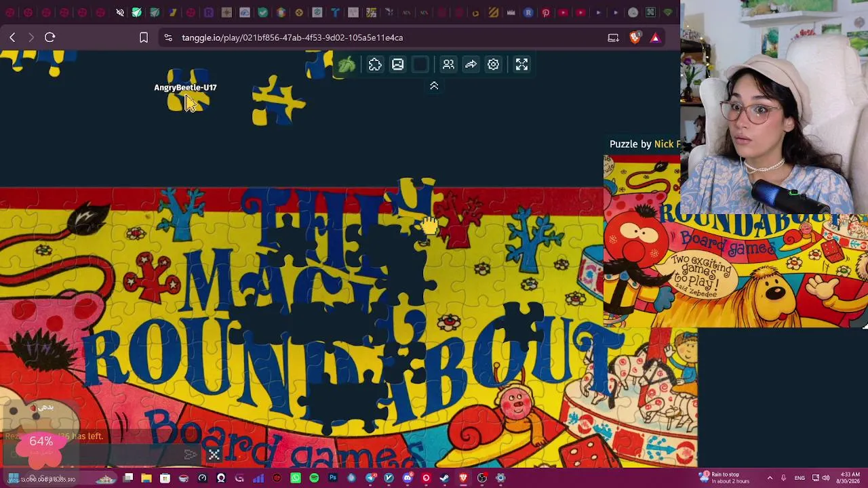Viewport: 868px width, 488px height.
Task: Collapse the puzzle toolbar with double chevron
Action: (434, 86)
